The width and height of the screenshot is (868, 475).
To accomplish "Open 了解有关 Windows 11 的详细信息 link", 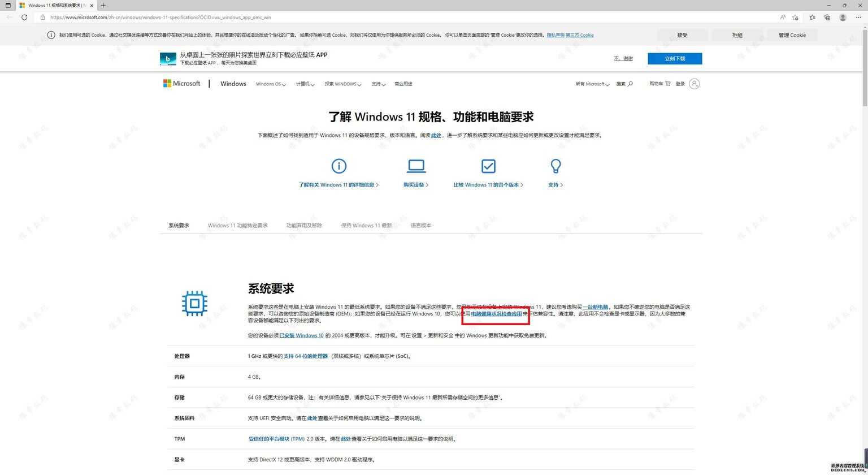I will [338, 185].
